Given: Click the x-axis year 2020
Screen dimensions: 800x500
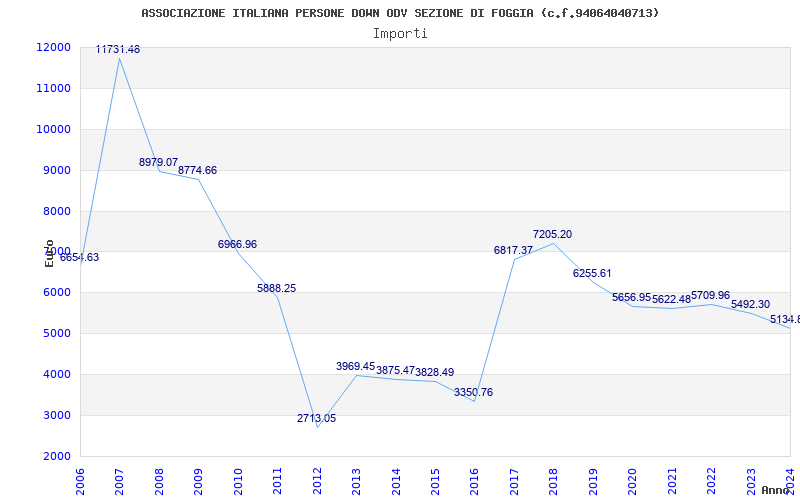Looking at the screenshot, I should pos(633,481).
